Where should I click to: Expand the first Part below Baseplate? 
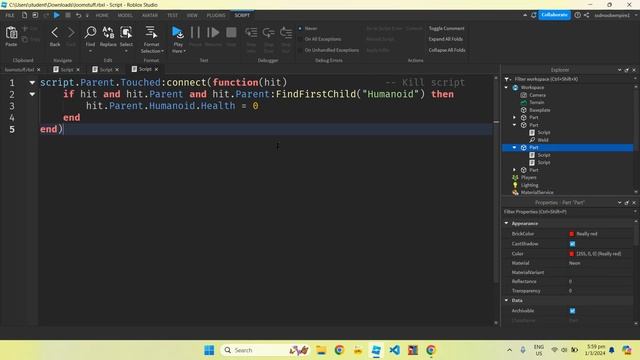[514, 118]
